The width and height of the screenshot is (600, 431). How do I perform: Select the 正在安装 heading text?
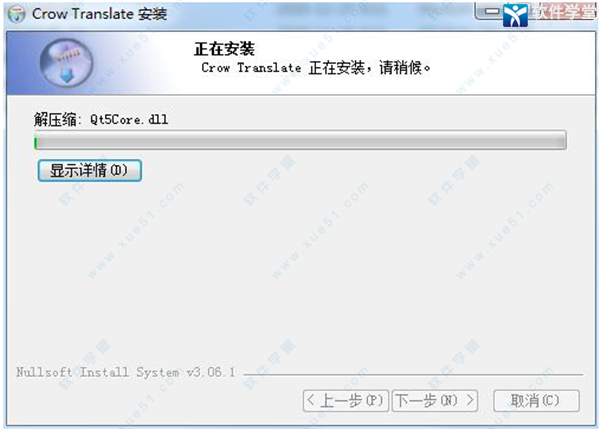pyautogui.click(x=224, y=49)
